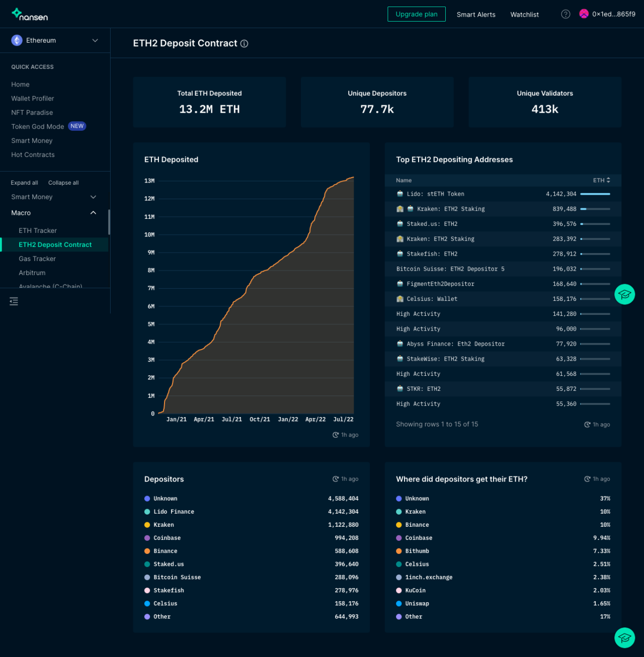Click the pink profile avatar icon
Image resolution: width=644 pixels, height=657 pixels.
click(x=584, y=14)
